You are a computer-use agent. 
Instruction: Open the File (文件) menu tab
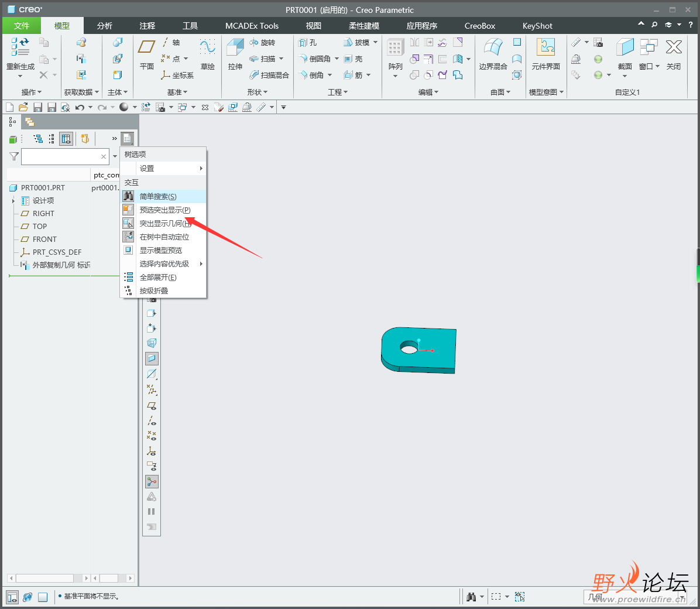(x=22, y=26)
